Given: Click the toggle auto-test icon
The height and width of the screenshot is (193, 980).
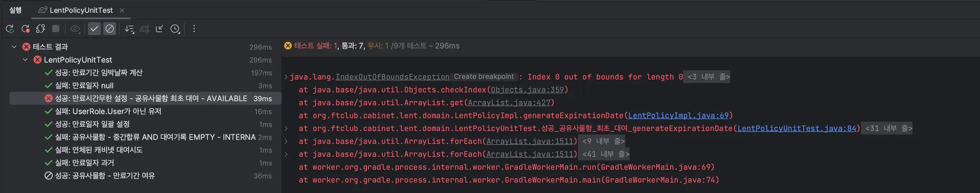Looking at the screenshot, I should pos(41,29).
